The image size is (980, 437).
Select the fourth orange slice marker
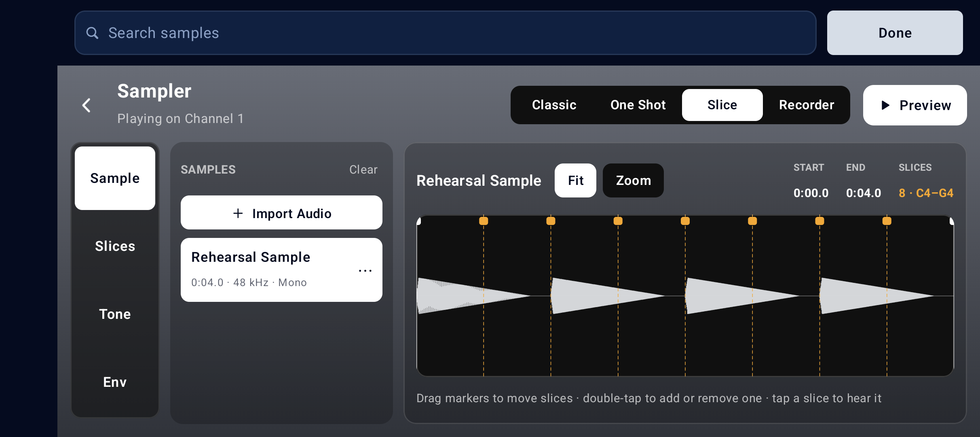click(x=685, y=221)
